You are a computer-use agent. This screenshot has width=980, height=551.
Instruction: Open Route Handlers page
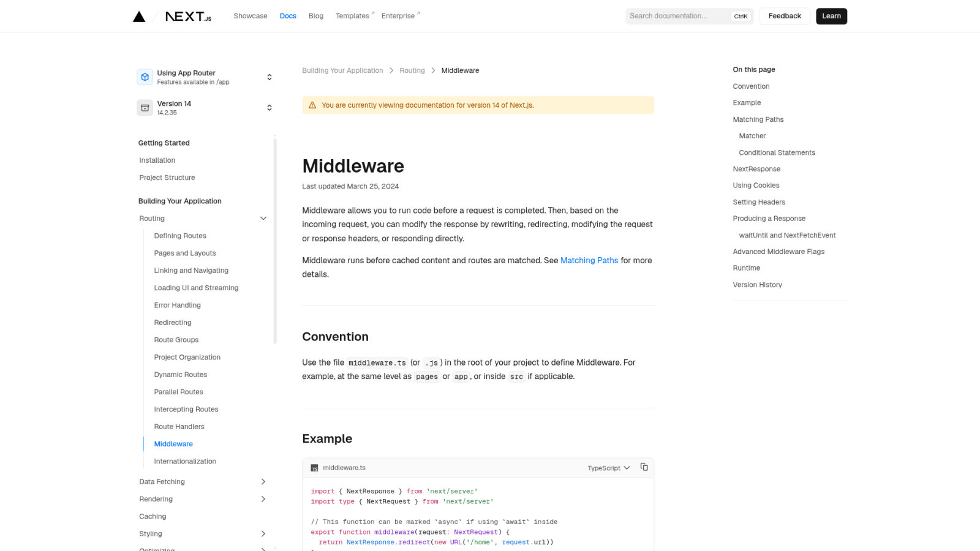pyautogui.click(x=179, y=427)
